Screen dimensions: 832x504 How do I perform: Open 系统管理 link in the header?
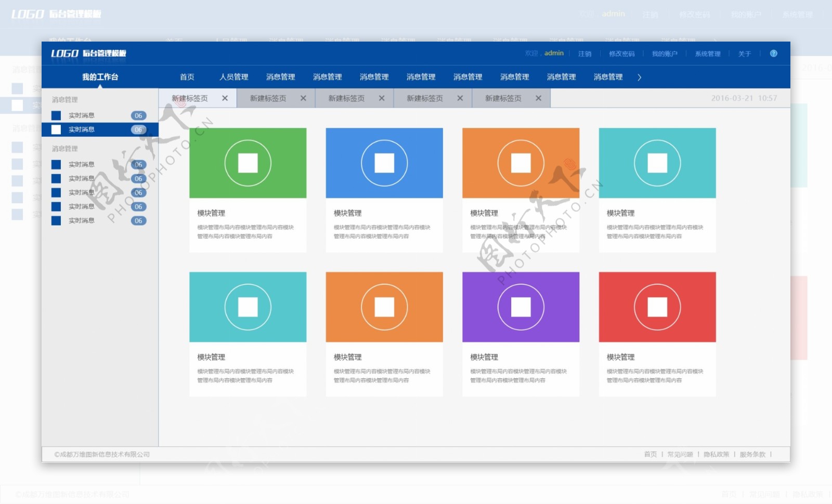(708, 54)
